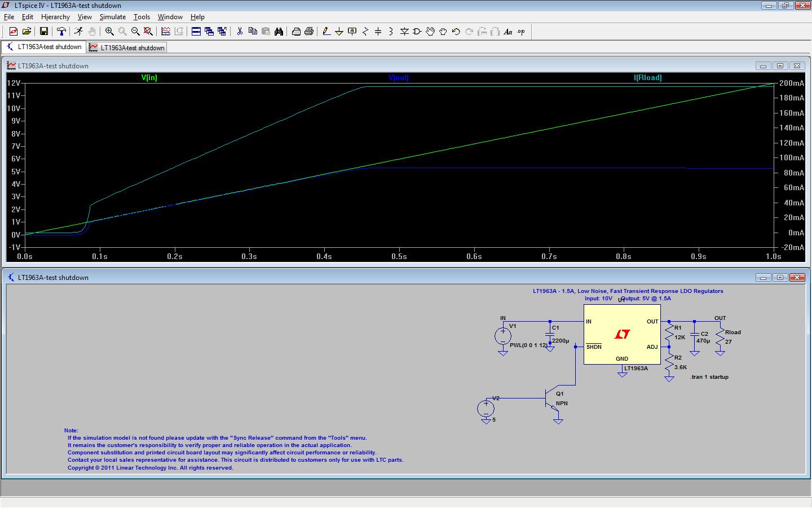Open the Edit menu

28,17
